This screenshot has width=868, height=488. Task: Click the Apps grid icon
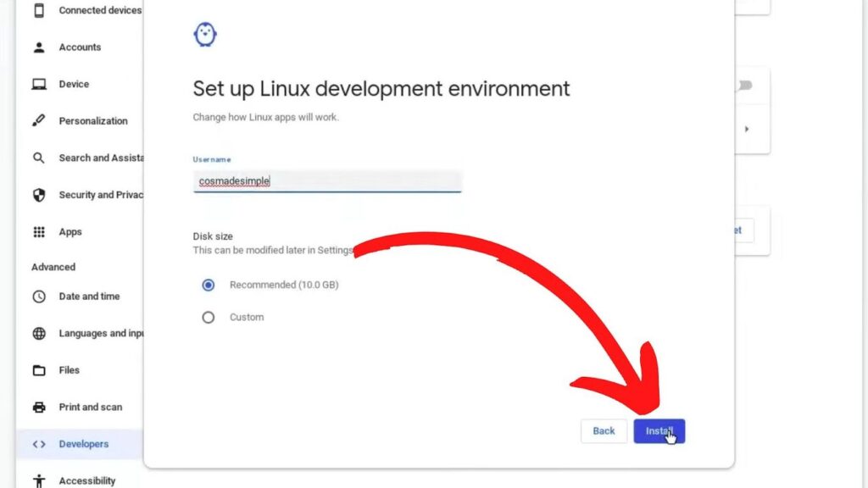click(x=39, y=232)
